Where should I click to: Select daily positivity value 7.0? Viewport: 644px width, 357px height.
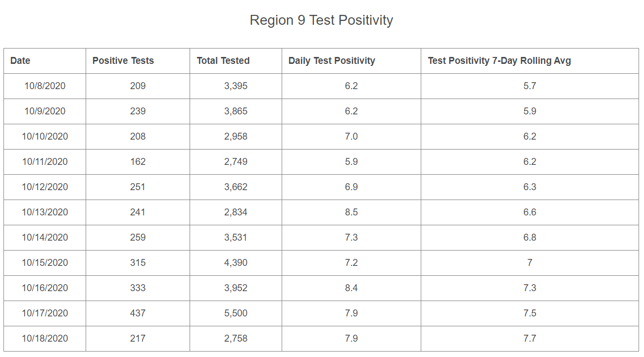pyautogui.click(x=351, y=137)
